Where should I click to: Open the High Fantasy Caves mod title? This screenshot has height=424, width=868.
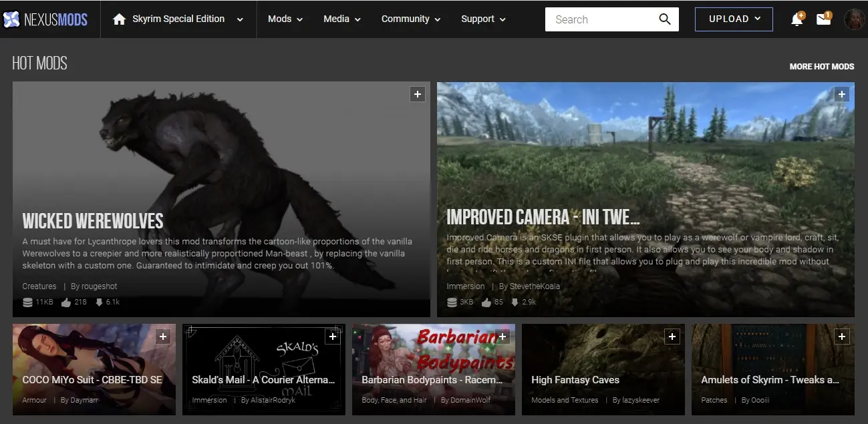coord(575,380)
